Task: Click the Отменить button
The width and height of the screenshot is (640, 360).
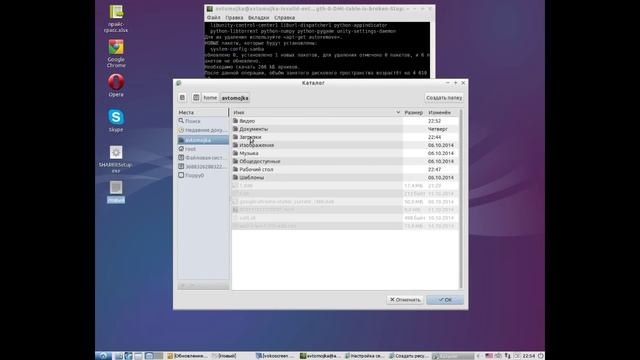Action: point(405,300)
